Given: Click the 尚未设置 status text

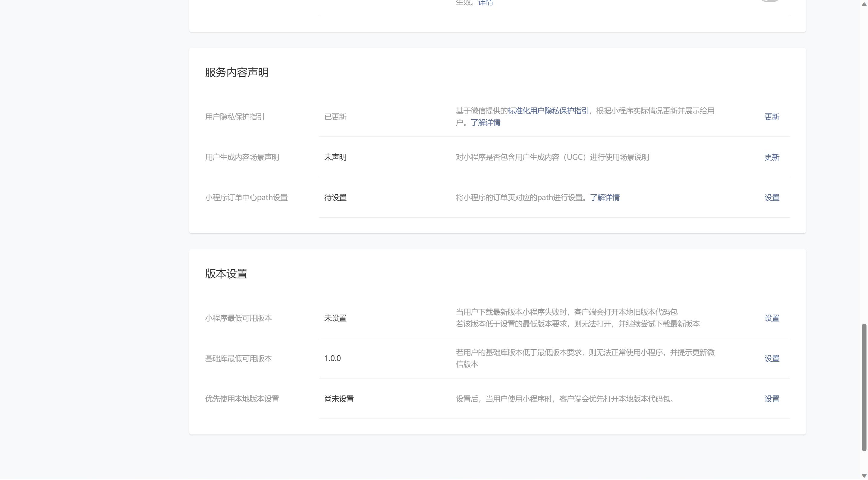Looking at the screenshot, I should (339, 399).
